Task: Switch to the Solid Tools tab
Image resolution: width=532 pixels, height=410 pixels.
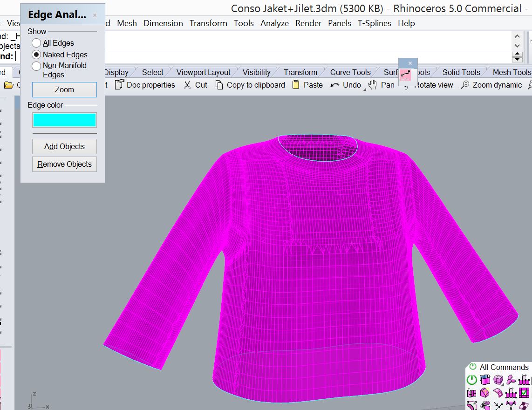Action: tap(461, 72)
